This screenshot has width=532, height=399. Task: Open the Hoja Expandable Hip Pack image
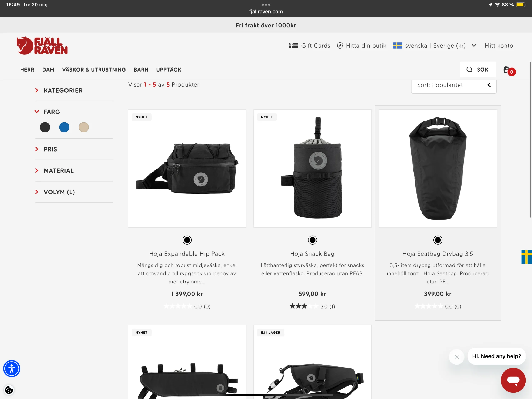point(187,168)
